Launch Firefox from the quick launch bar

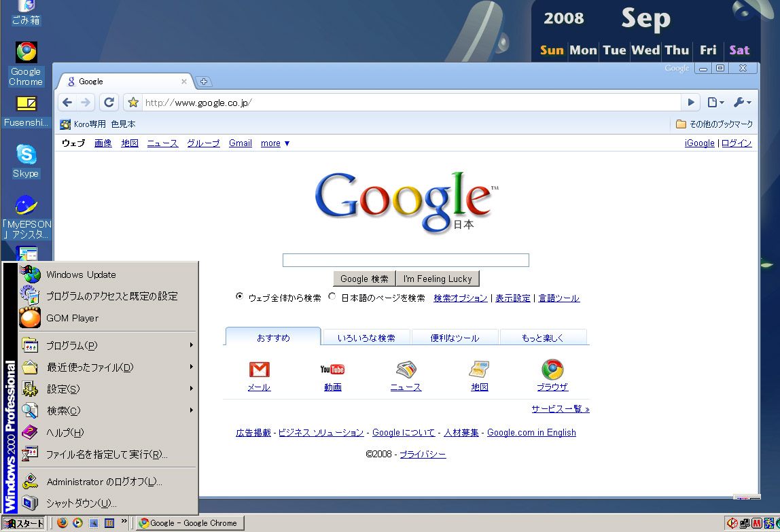pyautogui.click(x=63, y=523)
